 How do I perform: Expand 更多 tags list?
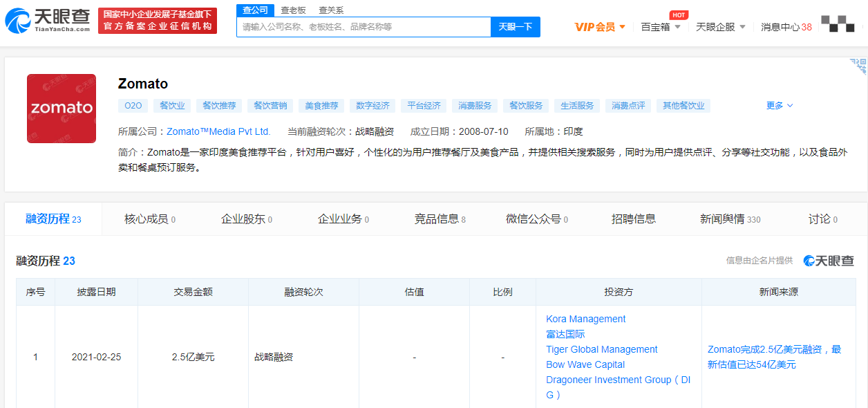tap(780, 106)
